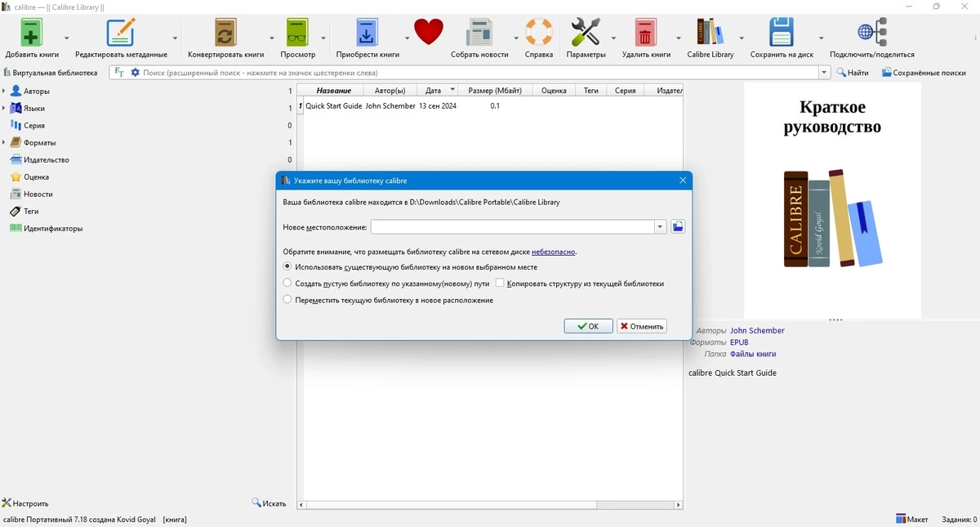Click the Виртуальная библиотека button

[x=50, y=73]
